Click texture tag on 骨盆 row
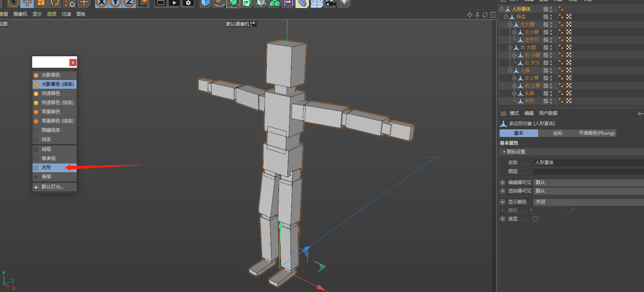Viewport: 644px width, 292px height. click(569, 16)
